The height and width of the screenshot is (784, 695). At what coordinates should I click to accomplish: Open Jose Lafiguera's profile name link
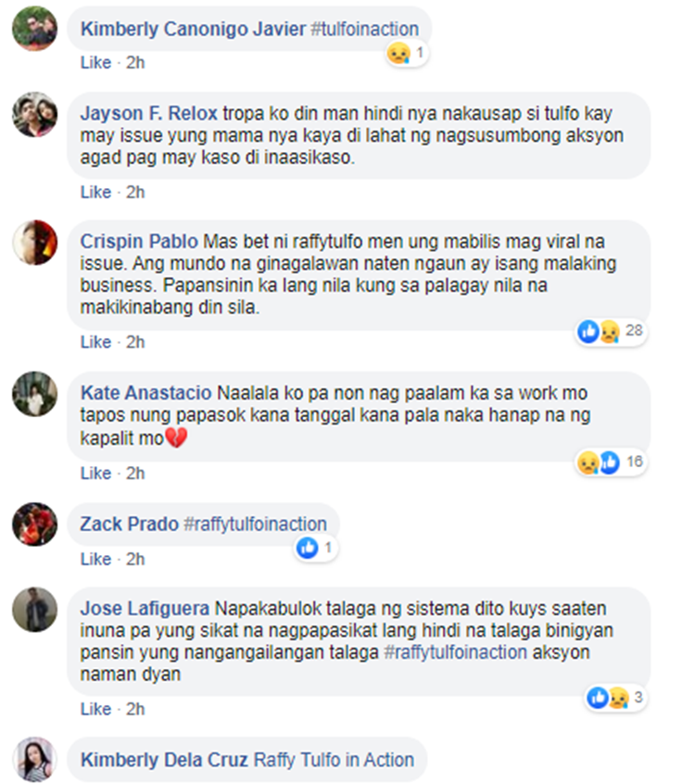145,609
